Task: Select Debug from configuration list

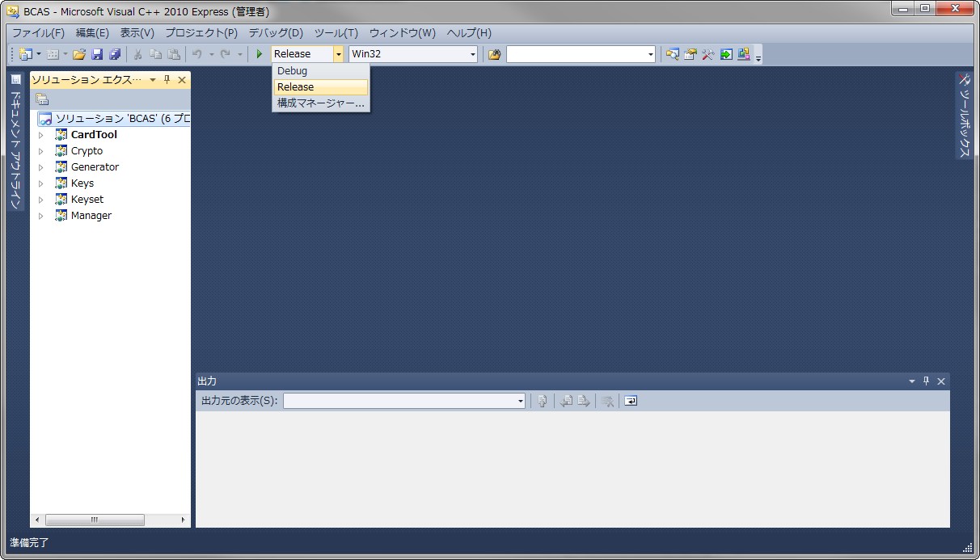Action: click(293, 71)
